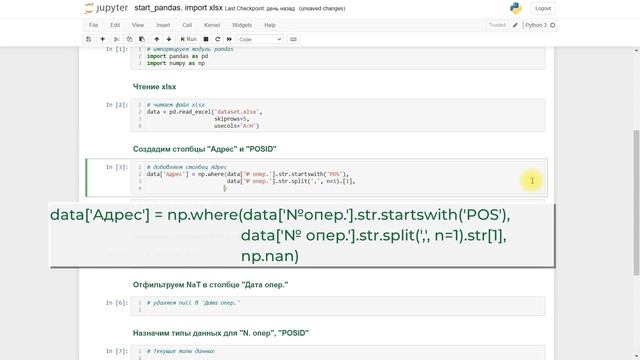Select heading 'Назначим типы данных для "N. опер"'
640x360 pixels.
click(x=220, y=333)
